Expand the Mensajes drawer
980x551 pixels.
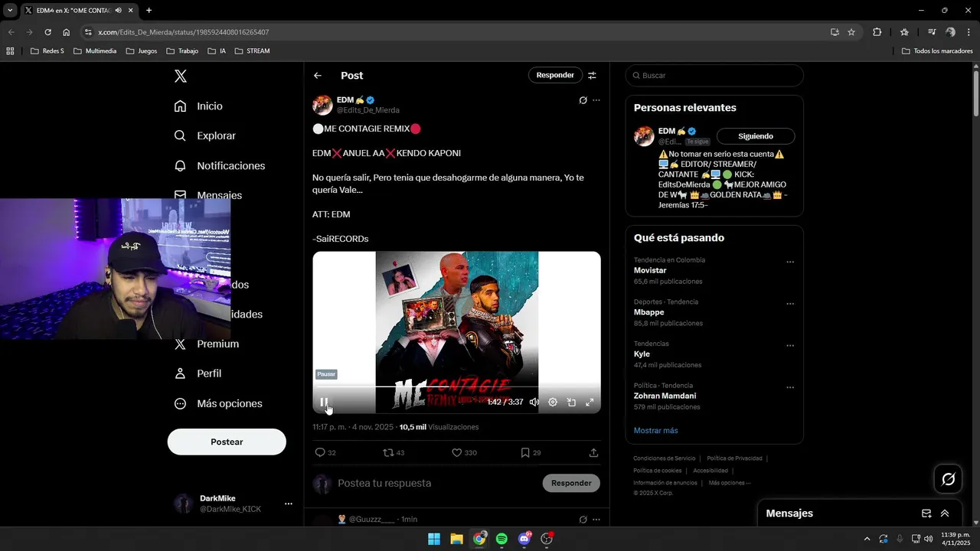[x=945, y=514]
